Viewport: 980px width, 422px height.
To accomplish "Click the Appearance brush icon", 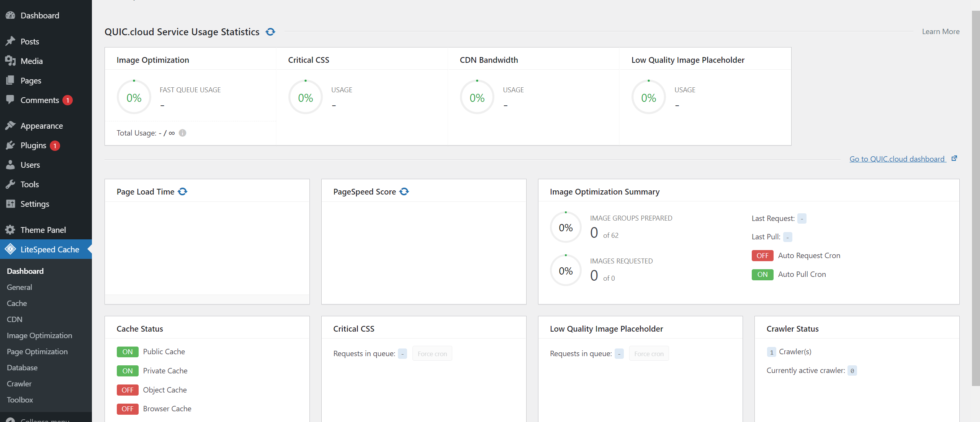I will pos(10,126).
